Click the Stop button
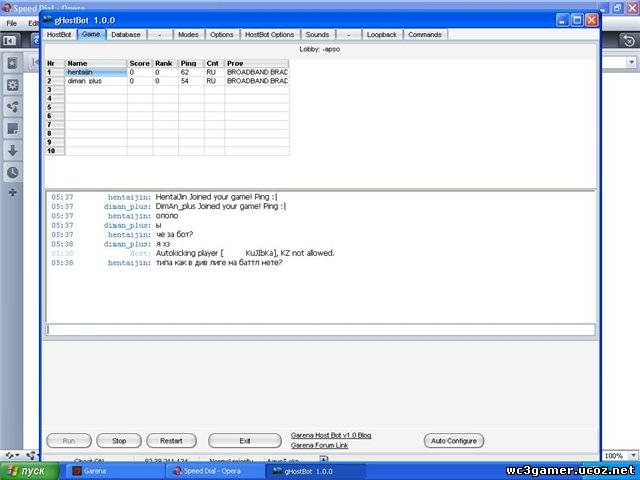 (x=119, y=441)
